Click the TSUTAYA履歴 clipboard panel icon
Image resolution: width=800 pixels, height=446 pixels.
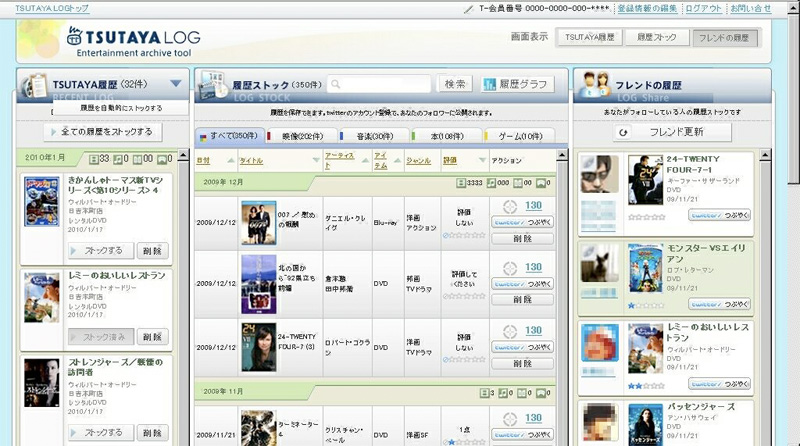click(x=36, y=84)
